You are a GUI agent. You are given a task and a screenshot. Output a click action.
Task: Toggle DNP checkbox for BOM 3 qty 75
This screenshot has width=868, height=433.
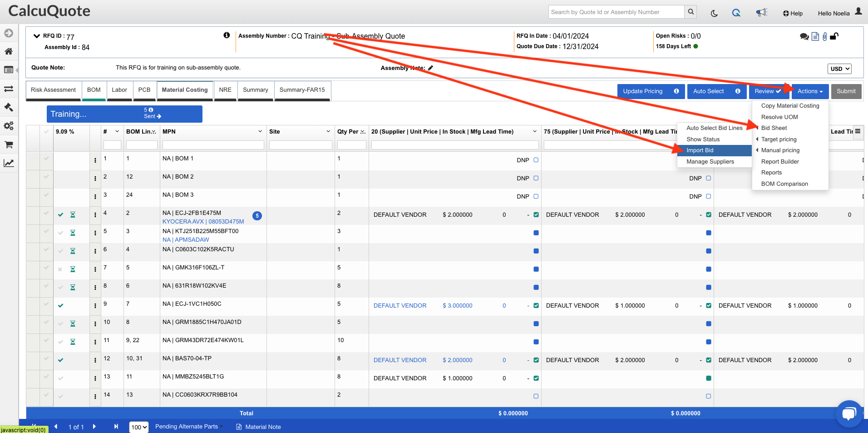click(708, 196)
